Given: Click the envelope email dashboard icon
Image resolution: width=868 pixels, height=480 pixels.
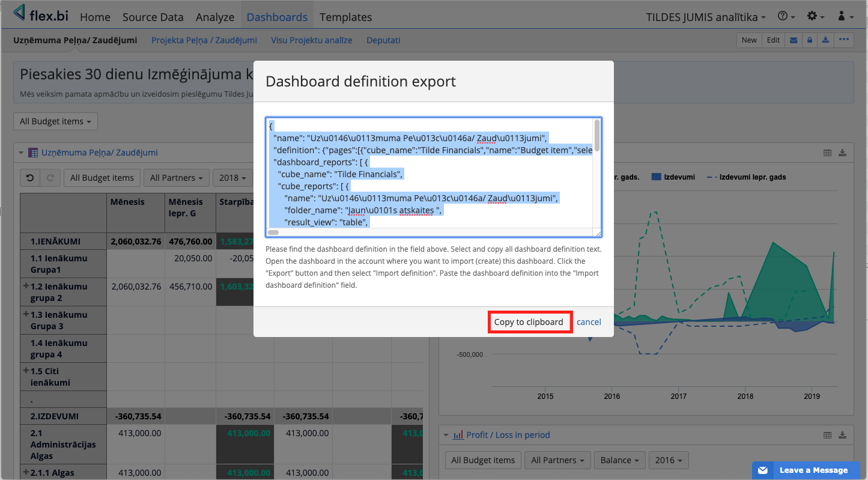Looking at the screenshot, I should tap(794, 40).
